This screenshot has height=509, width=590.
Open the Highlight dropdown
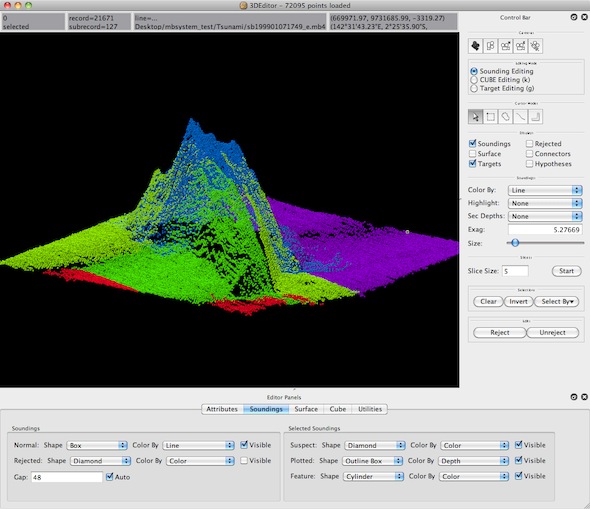(545, 203)
